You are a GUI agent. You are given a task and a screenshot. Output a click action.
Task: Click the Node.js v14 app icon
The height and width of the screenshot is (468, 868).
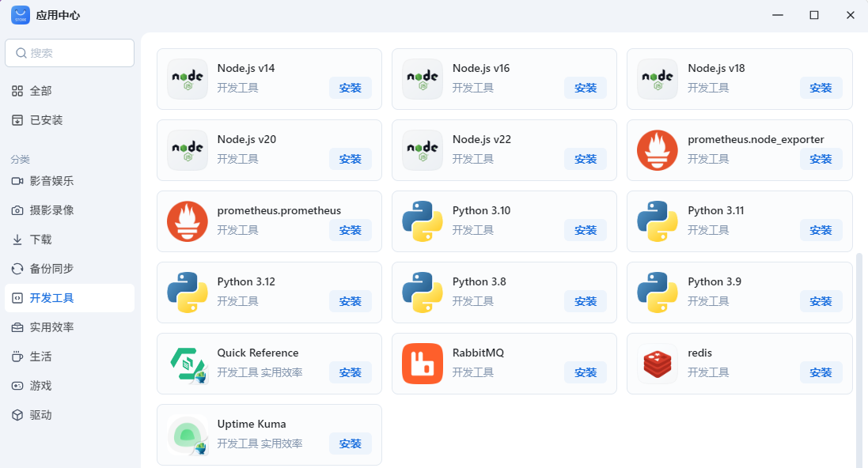[188, 79]
